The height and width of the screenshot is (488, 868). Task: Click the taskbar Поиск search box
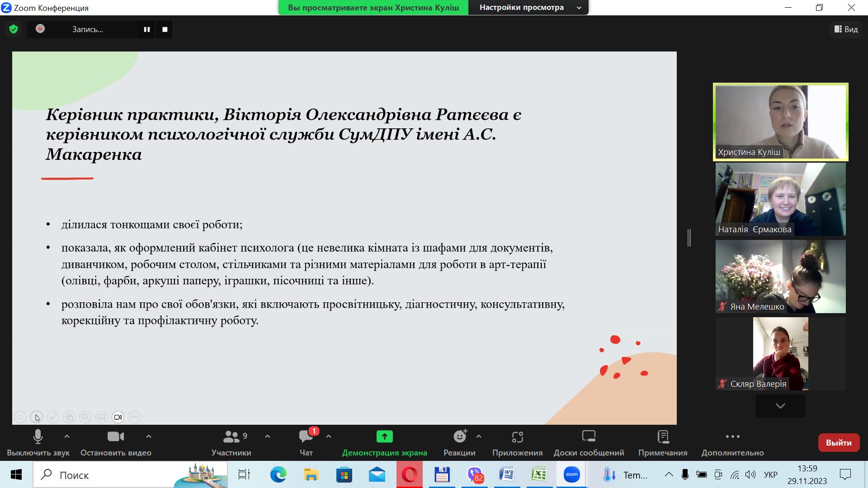130,475
